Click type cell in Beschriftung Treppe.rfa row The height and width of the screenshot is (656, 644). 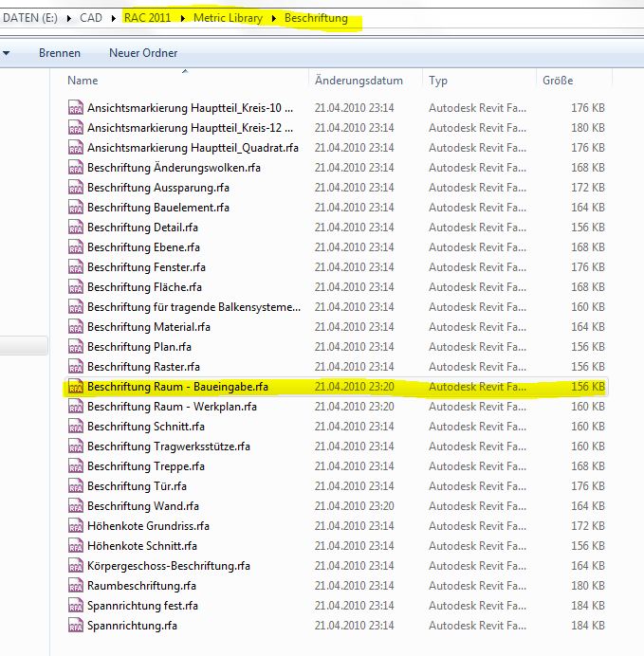click(x=477, y=466)
